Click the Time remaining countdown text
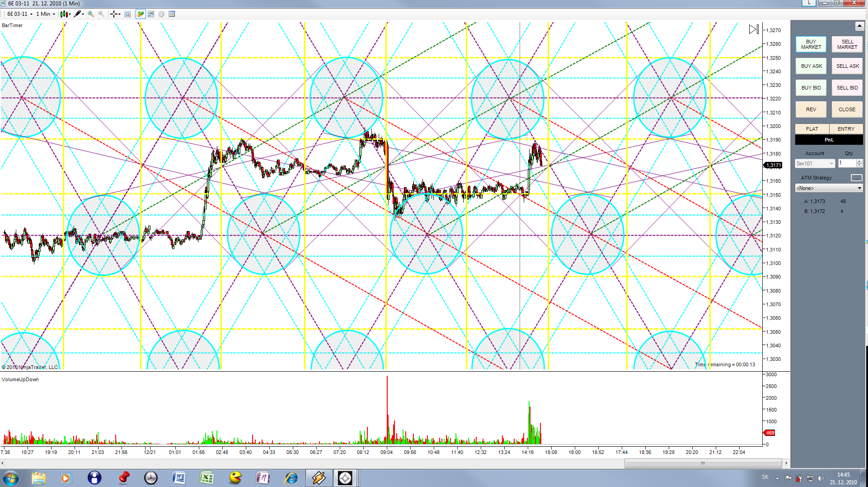This screenshot has width=868, height=487. [725, 364]
